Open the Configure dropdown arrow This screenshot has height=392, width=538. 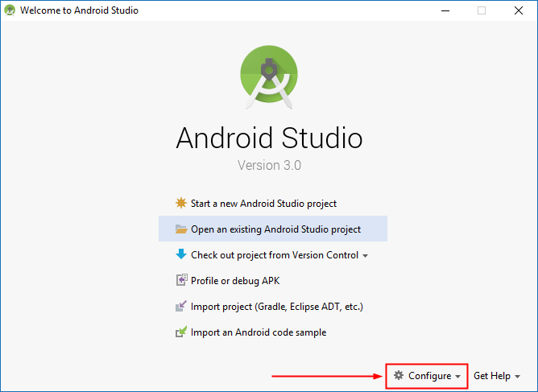coord(457,377)
